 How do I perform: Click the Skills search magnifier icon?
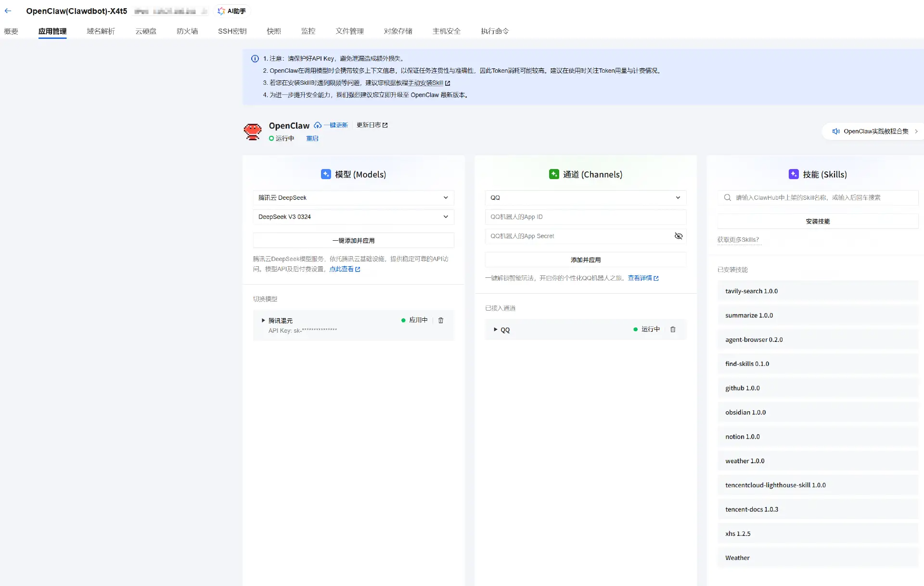[x=727, y=197]
